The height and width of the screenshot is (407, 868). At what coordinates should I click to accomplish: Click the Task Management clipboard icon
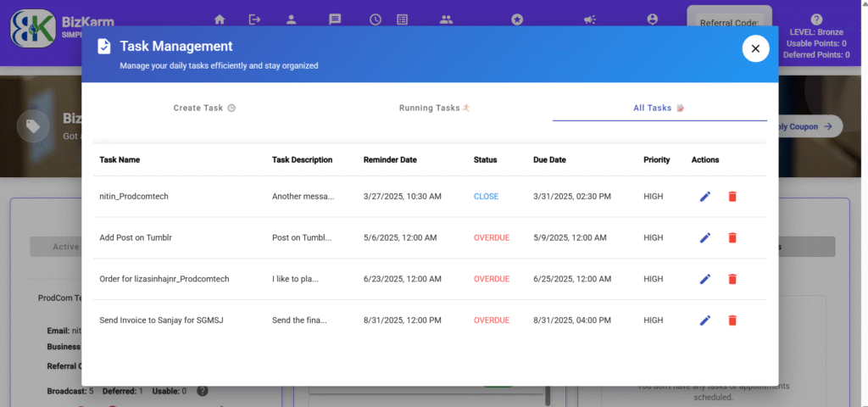pyautogui.click(x=103, y=47)
